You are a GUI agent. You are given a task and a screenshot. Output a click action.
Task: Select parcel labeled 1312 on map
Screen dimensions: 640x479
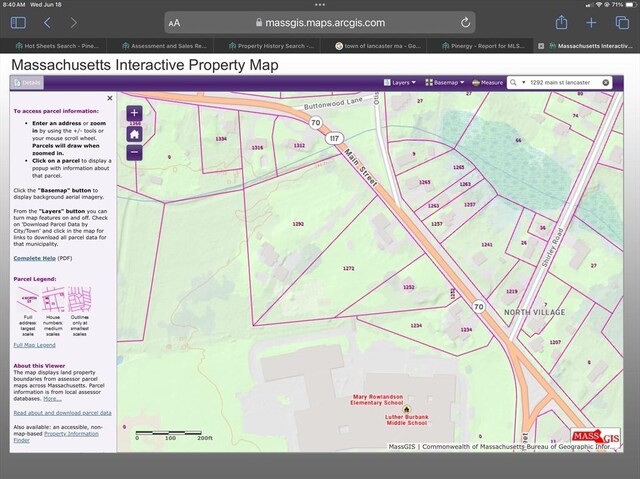299,146
